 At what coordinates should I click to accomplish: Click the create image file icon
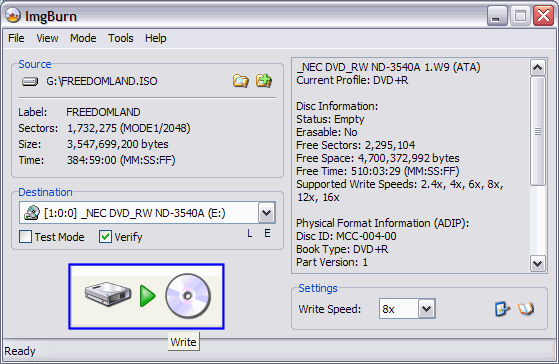coord(264,81)
